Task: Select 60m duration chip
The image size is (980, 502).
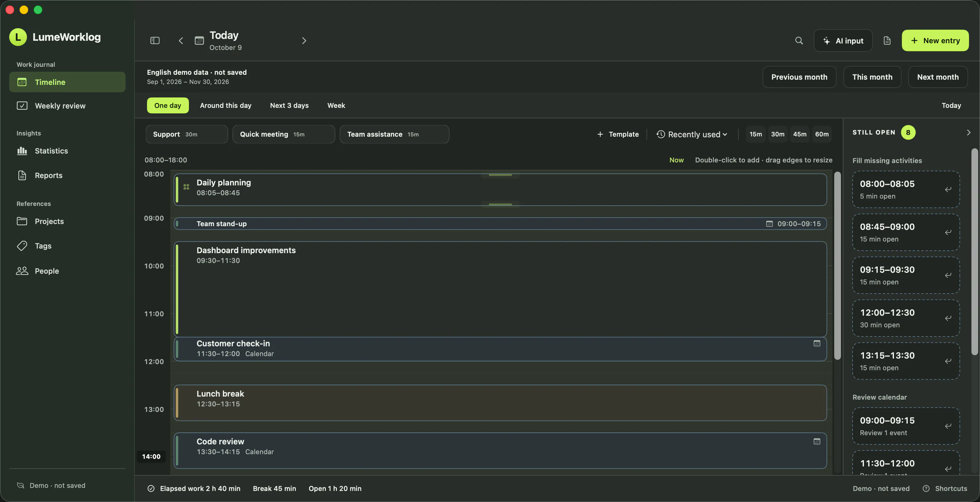Action: [822, 134]
